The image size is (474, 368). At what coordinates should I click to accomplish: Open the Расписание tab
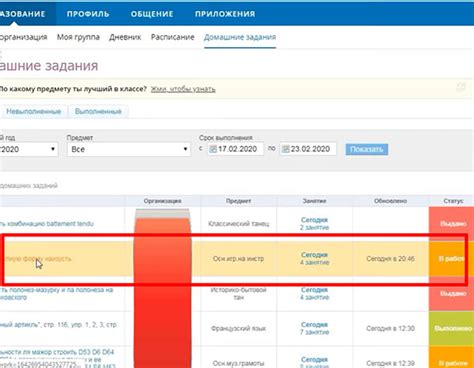pos(173,37)
